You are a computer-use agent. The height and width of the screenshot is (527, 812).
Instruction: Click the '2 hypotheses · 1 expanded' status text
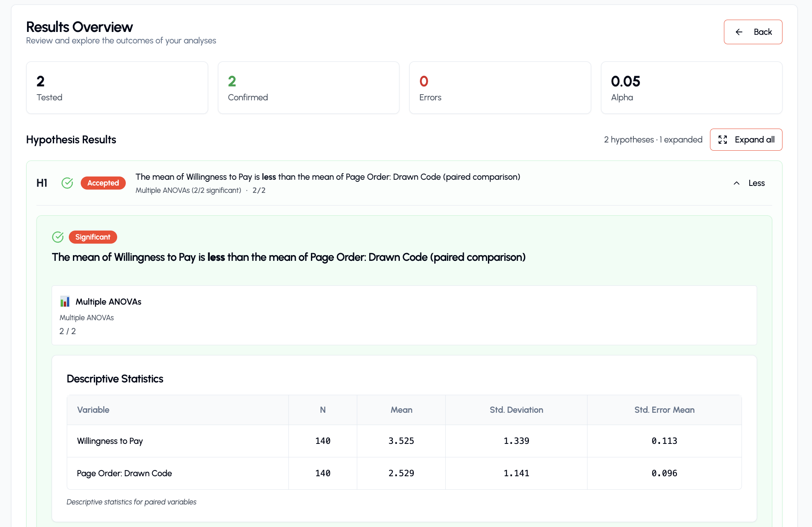tap(653, 140)
